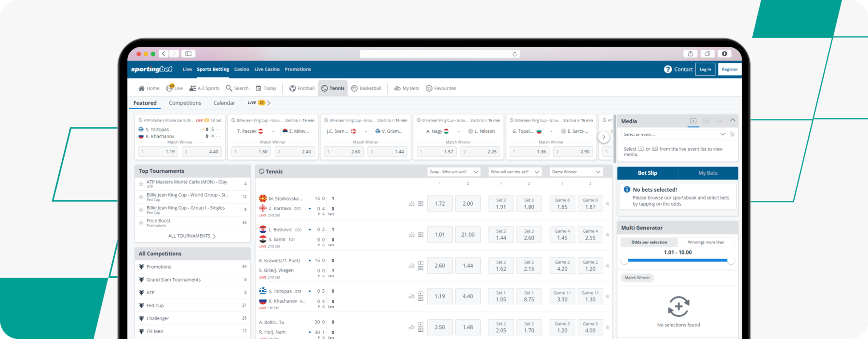This screenshot has width=868, height=339.
Task: Click the Contact question mark icon
Action: pyautogui.click(x=667, y=69)
